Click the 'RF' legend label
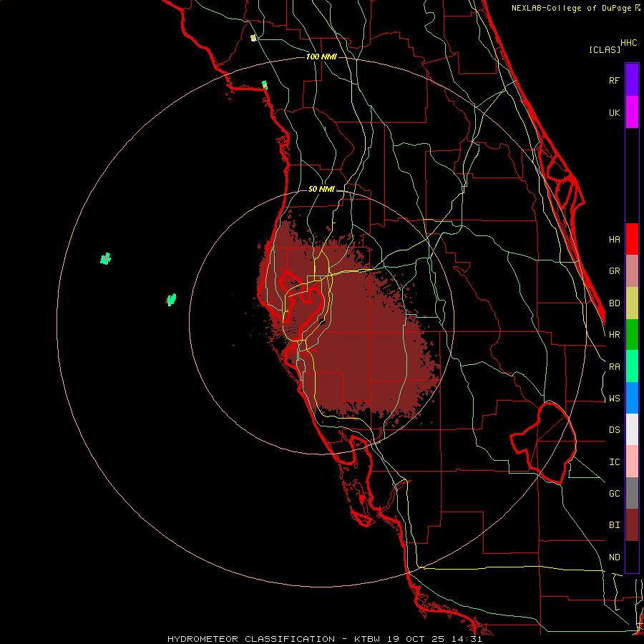The height and width of the screenshot is (644, 644). [614, 80]
